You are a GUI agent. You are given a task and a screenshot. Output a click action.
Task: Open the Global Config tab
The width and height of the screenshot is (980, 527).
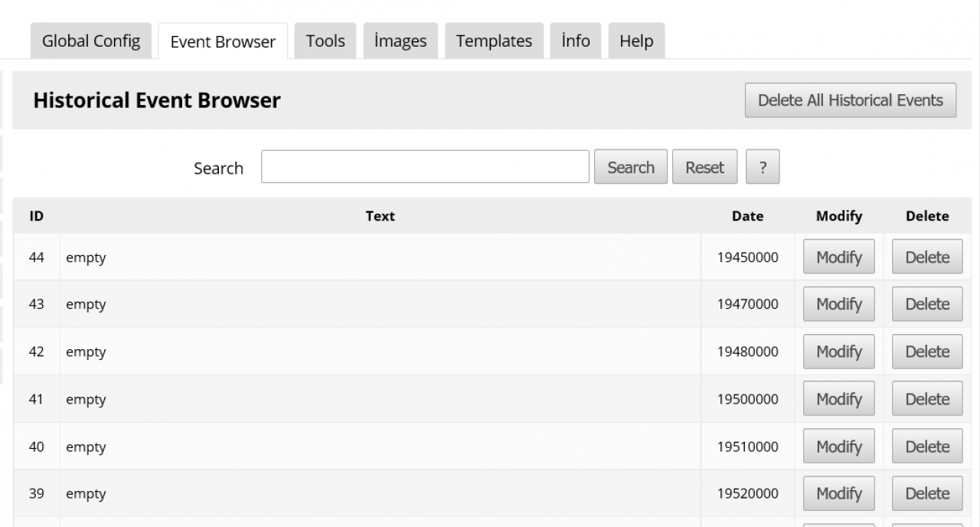(x=91, y=41)
